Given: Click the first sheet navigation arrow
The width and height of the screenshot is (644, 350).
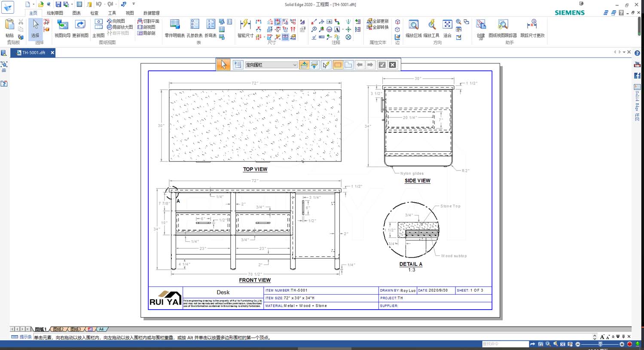Looking at the screenshot, I should (x=12, y=329).
